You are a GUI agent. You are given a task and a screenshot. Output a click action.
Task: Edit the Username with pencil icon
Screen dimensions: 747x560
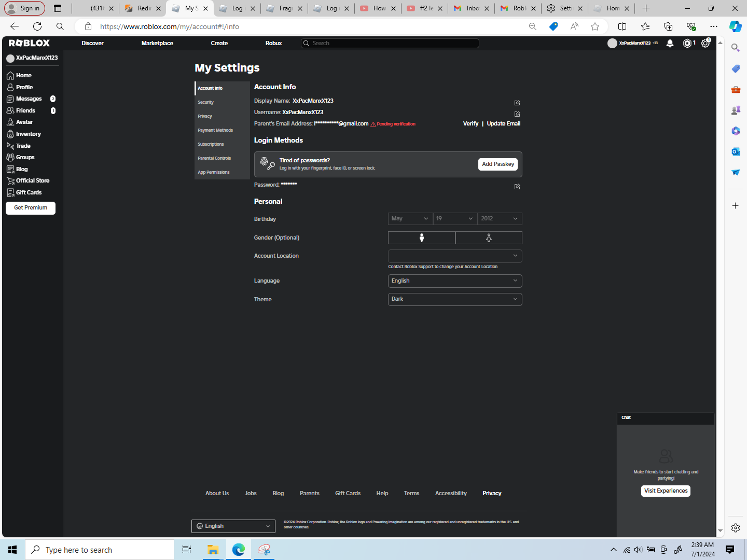[x=517, y=114]
